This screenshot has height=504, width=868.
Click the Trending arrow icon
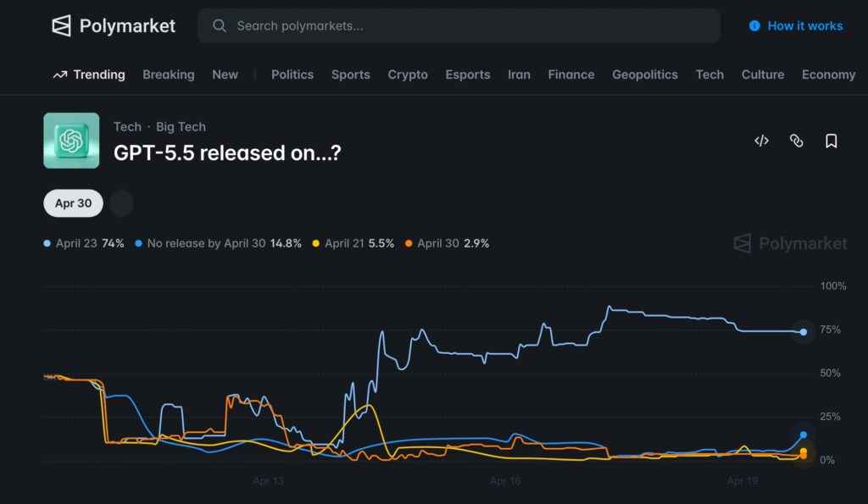[58, 75]
